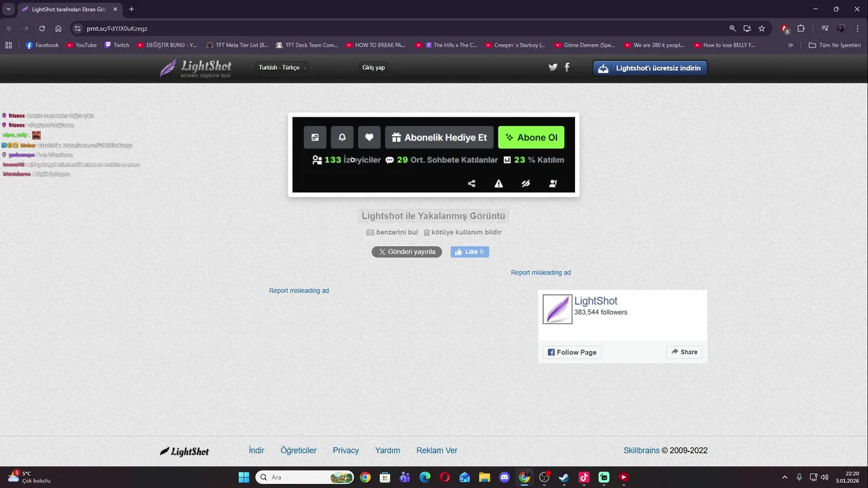Open the tab search chevron dropdown
Screen dimensions: 868x488
pos(8,9)
